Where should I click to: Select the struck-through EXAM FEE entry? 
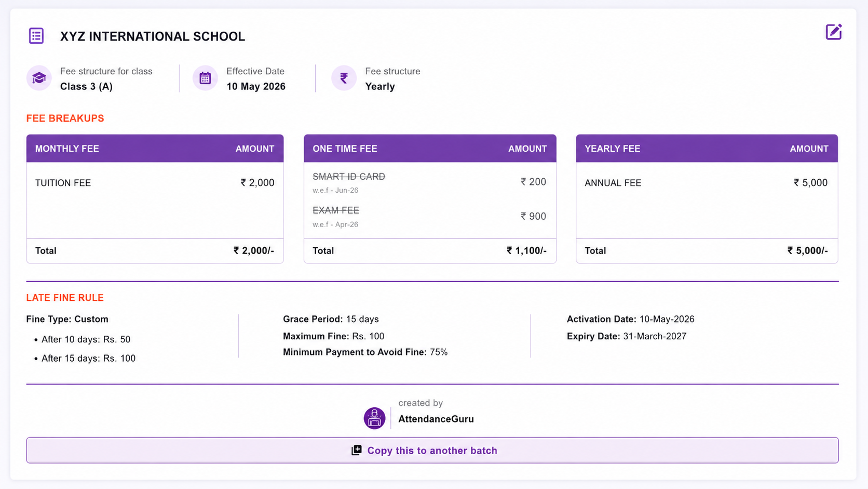(x=336, y=210)
